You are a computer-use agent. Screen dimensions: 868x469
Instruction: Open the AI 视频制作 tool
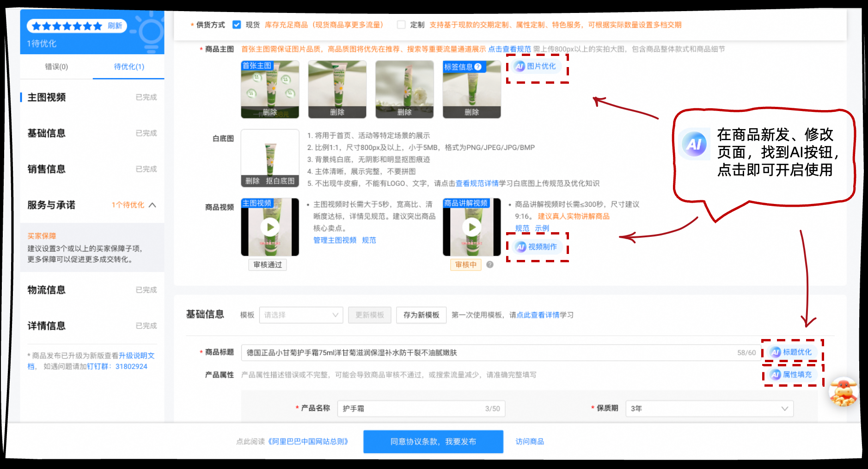click(537, 247)
